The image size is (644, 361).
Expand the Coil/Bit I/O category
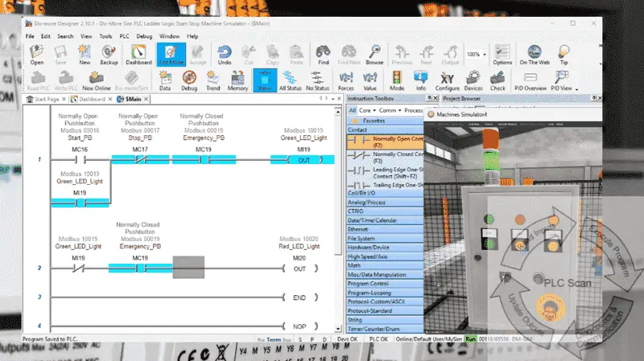(386, 193)
